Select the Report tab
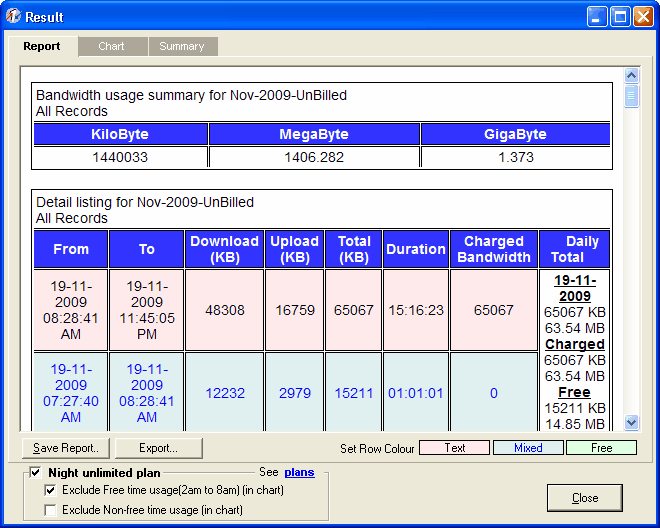This screenshot has width=660, height=528. (42, 46)
